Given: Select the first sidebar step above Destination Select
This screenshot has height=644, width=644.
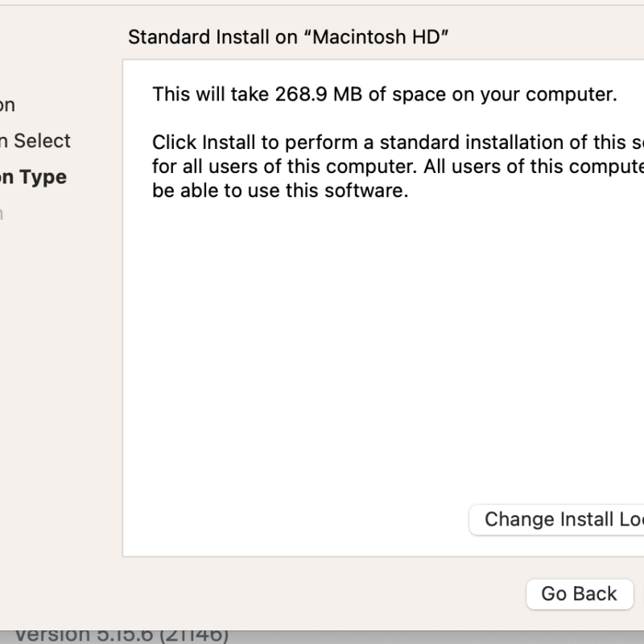Looking at the screenshot, I should [7, 105].
